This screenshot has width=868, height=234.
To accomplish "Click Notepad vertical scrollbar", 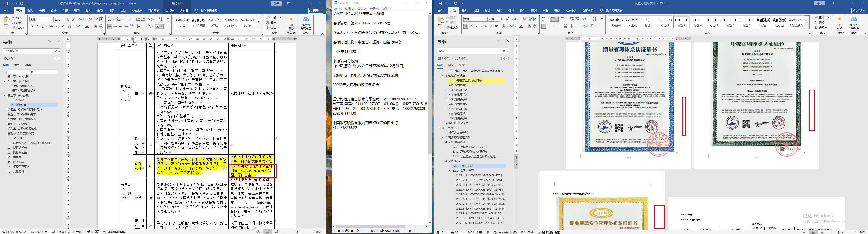I will click(430, 118).
